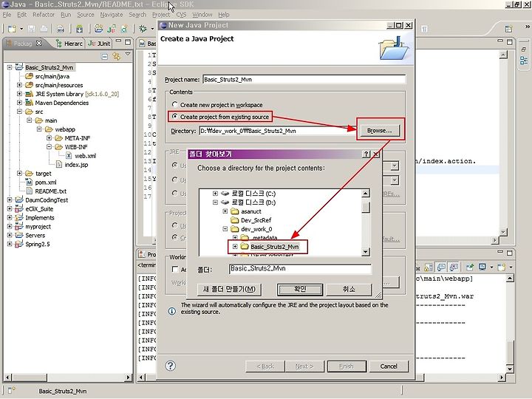Image resolution: width=532 pixels, height=399 pixels.
Task: Click the green download-arrow toolbar icon
Action: pos(79,29)
